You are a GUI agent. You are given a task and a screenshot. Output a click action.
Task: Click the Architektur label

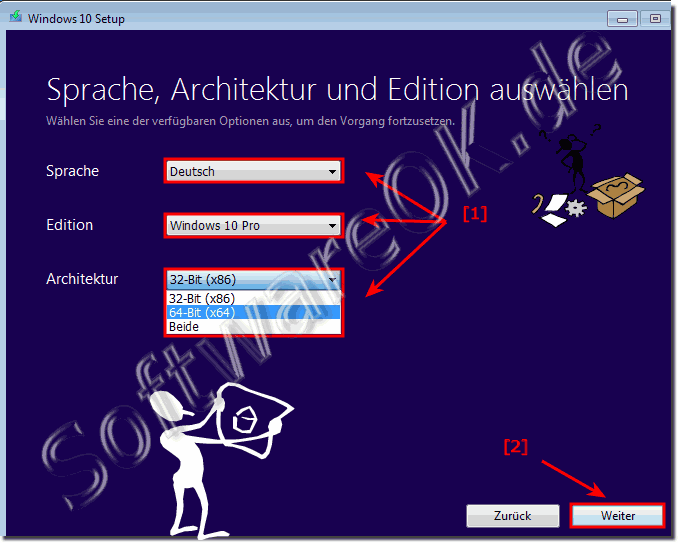coord(82,279)
